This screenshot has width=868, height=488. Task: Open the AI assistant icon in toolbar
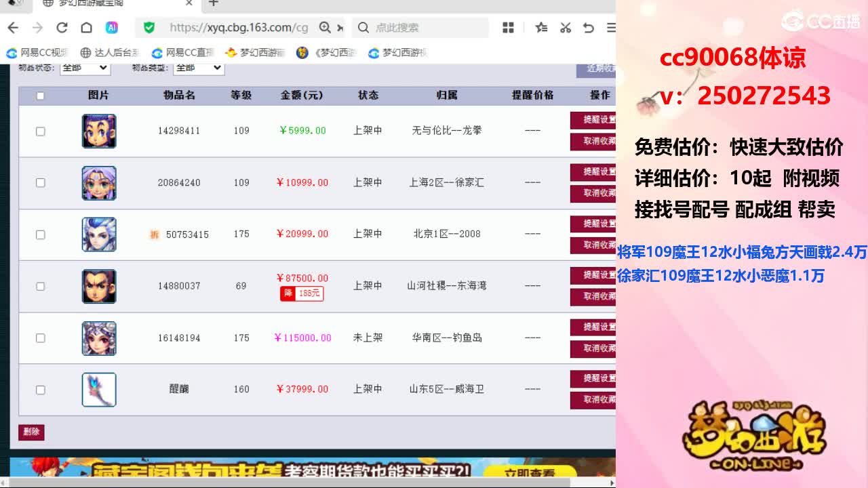[112, 28]
